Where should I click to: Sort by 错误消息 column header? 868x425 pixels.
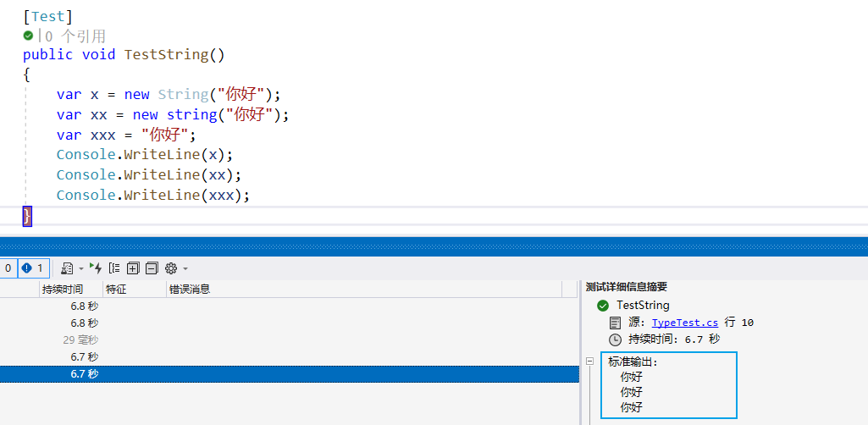pyautogui.click(x=363, y=289)
